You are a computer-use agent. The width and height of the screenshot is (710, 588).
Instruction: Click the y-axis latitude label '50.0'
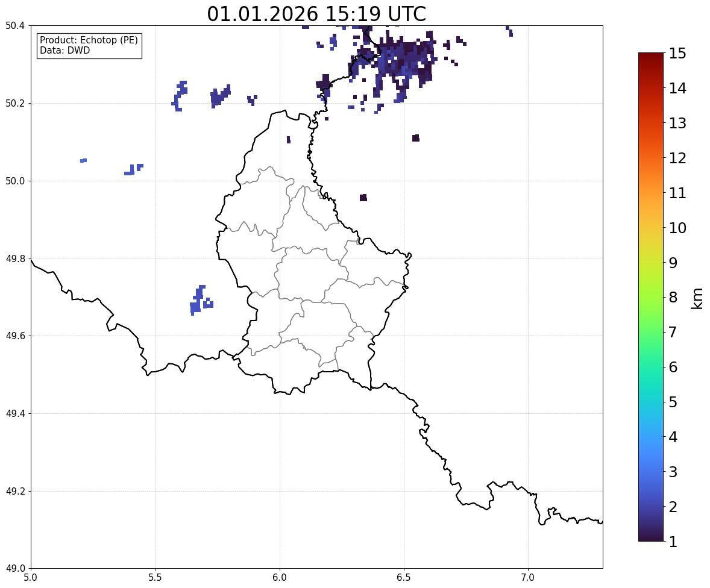click(x=15, y=181)
